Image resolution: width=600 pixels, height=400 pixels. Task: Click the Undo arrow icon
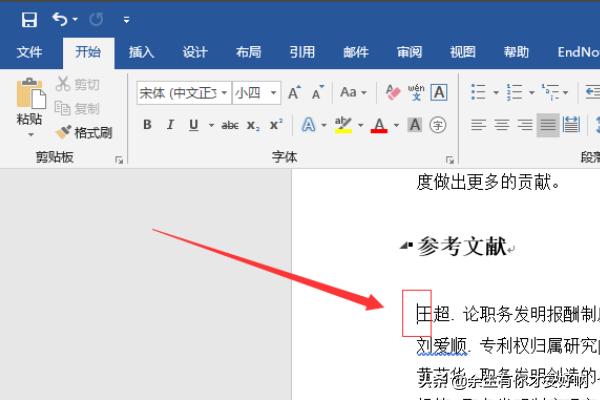[x=60, y=19]
